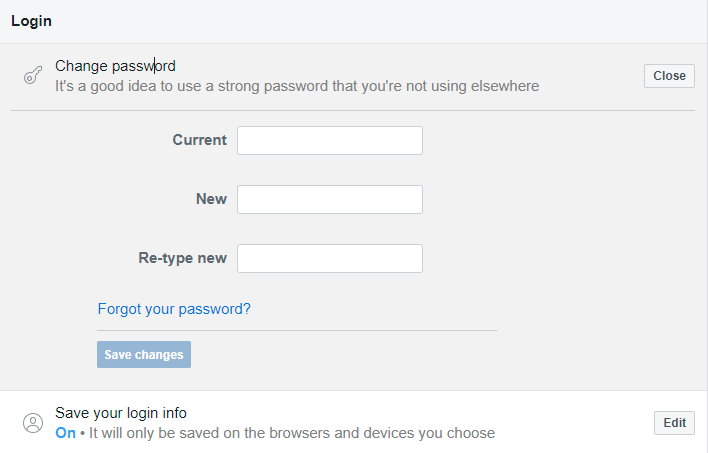The image size is (708, 453).
Task: Click the Save changes button
Action: [144, 355]
